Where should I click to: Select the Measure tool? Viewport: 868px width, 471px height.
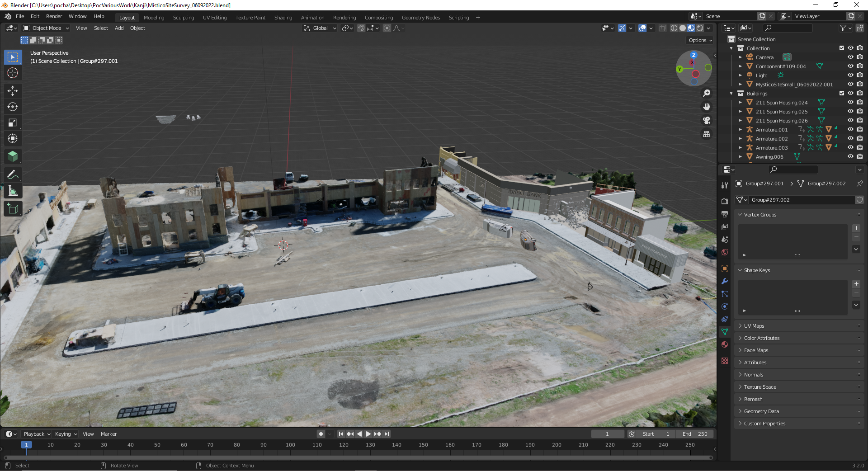(13, 191)
